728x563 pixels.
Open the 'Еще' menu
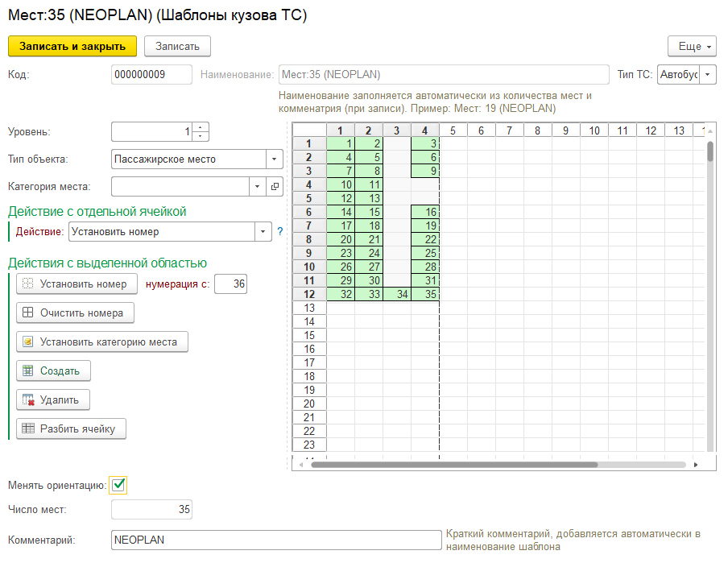(x=692, y=47)
